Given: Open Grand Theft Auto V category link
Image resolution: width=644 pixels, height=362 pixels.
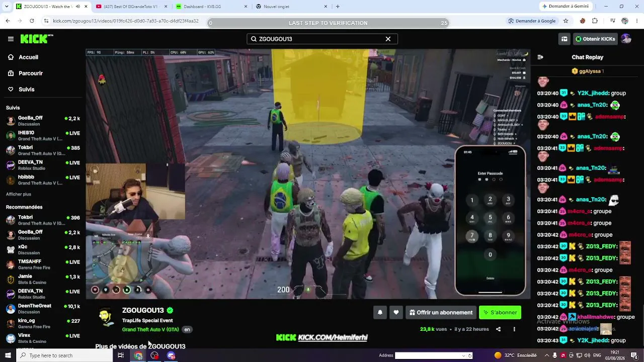Looking at the screenshot, I should point(150,330).
